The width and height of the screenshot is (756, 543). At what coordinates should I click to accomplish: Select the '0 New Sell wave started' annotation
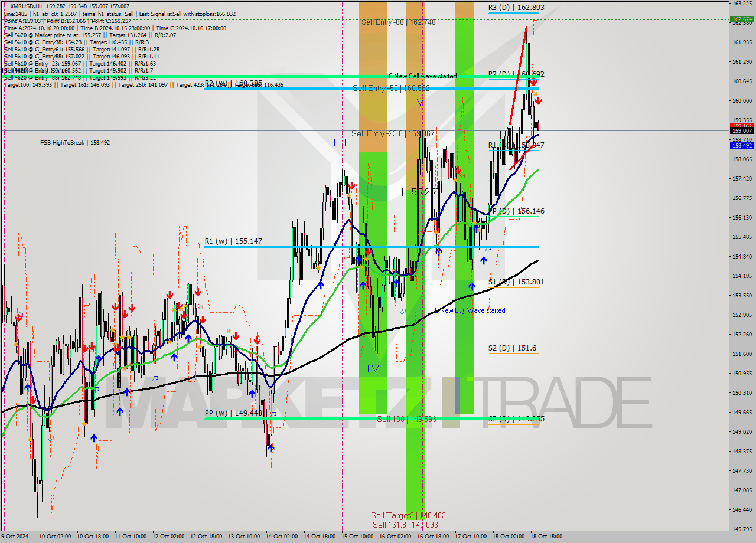(422, 76)
